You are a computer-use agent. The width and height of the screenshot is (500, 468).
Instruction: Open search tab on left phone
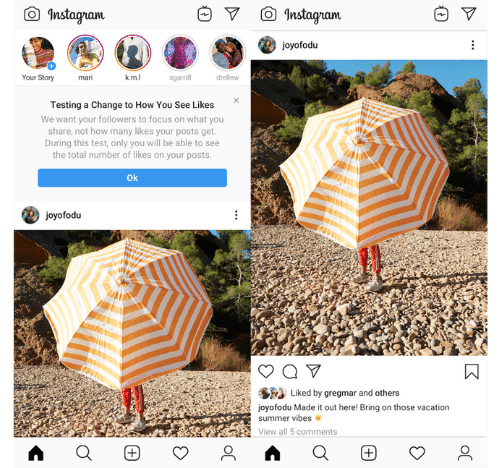pos(84,453)
